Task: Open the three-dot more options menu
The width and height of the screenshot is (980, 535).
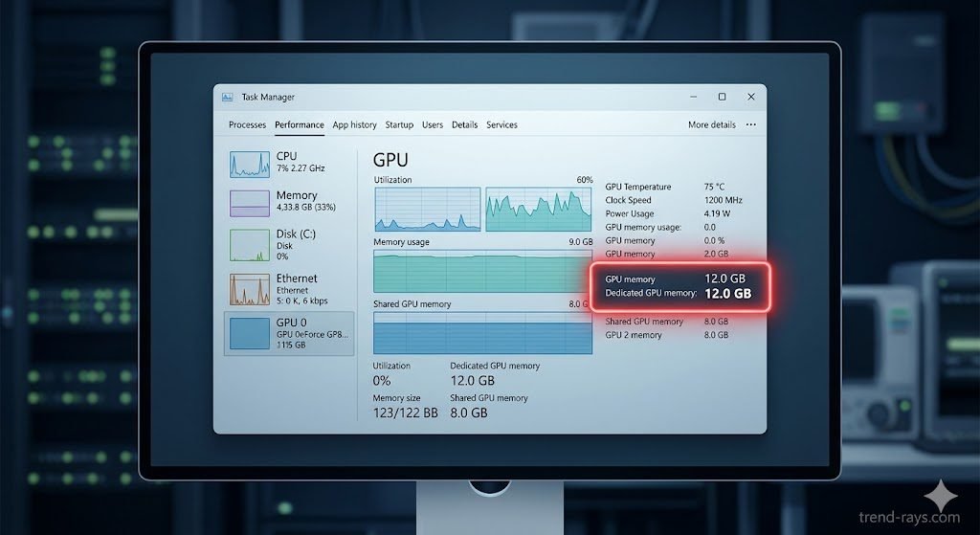Action: [750, 124]
